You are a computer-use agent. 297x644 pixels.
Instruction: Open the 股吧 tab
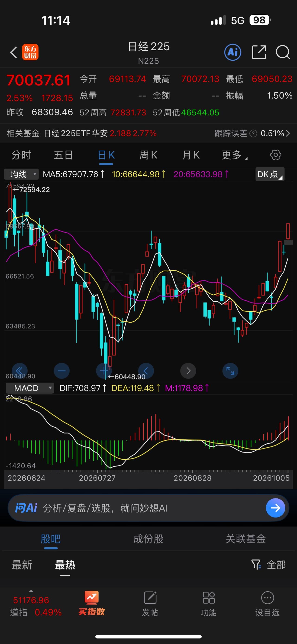(x=51, y=539)
